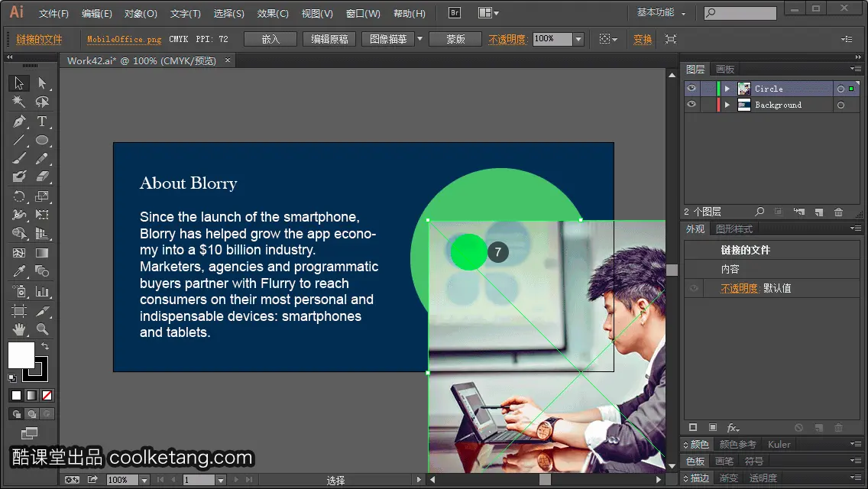Select the Eyedropper tool

point(19,271)
